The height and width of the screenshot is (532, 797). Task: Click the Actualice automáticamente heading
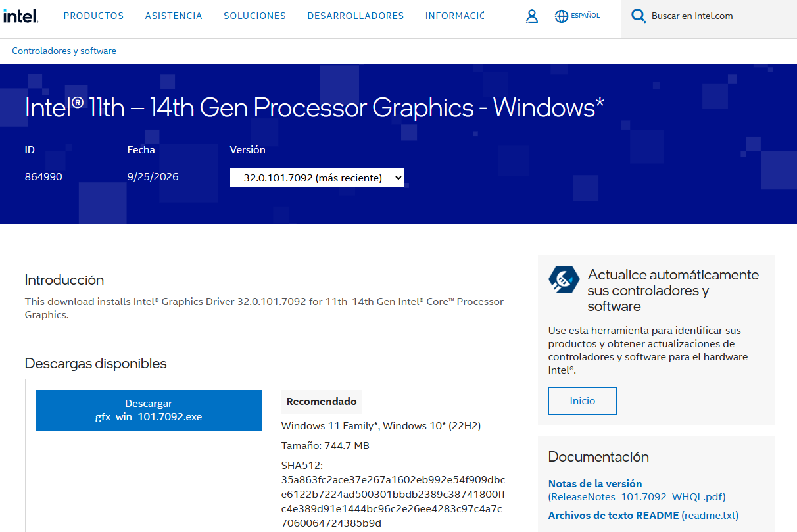coord(673,291)
